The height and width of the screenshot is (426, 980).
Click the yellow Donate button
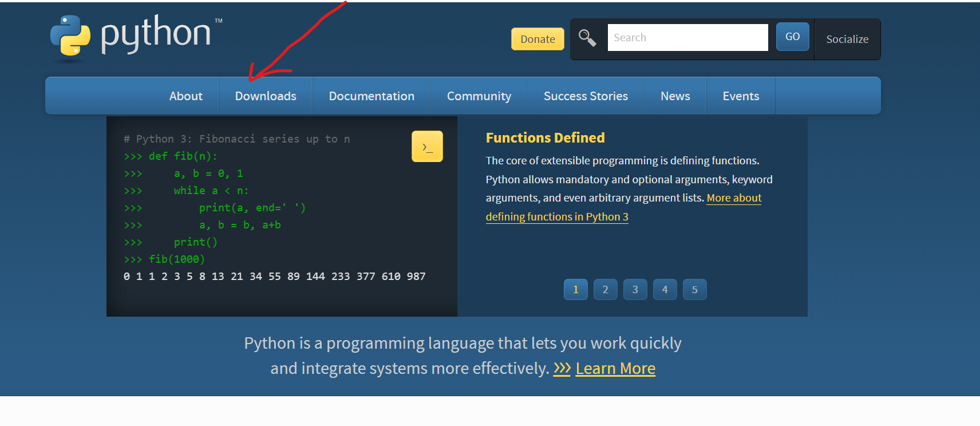538,39
